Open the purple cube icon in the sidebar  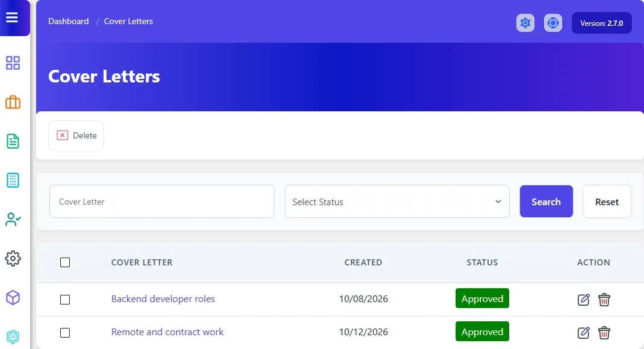(13, 298)
